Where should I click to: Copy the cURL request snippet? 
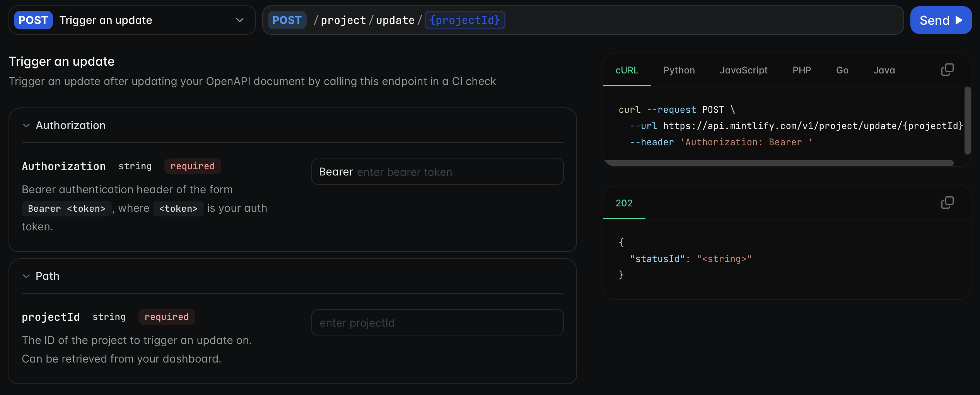[948, 70]
